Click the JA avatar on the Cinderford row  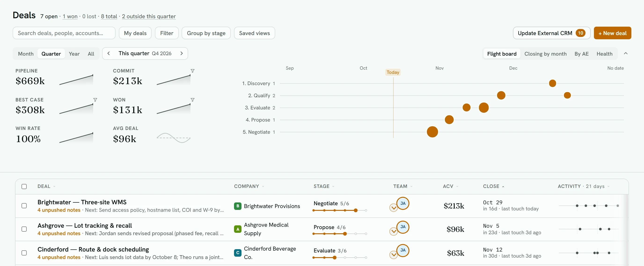403,250
